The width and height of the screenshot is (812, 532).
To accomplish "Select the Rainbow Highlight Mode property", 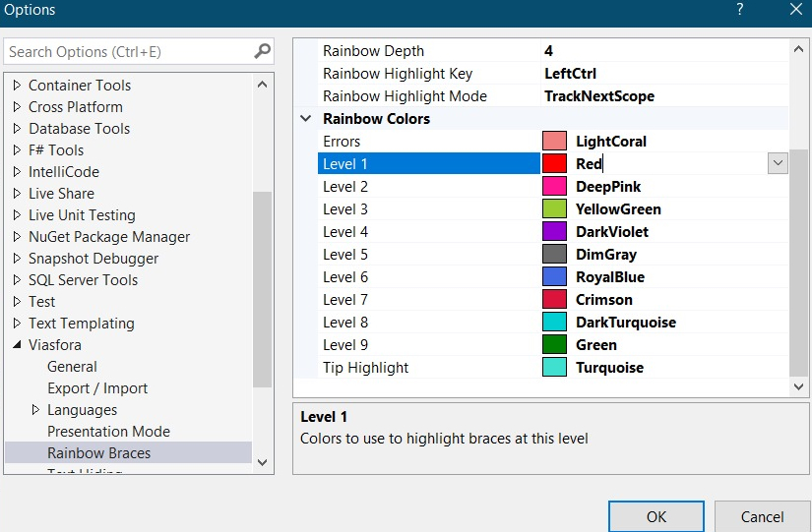I will pyautogui.click(x=405, y=96).
